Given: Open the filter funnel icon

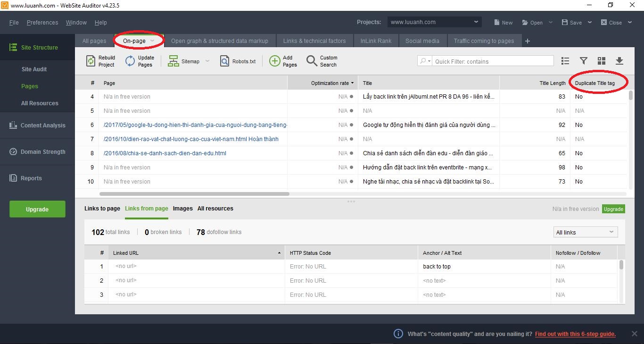Looking at the screenshot, I should (584, 61).
